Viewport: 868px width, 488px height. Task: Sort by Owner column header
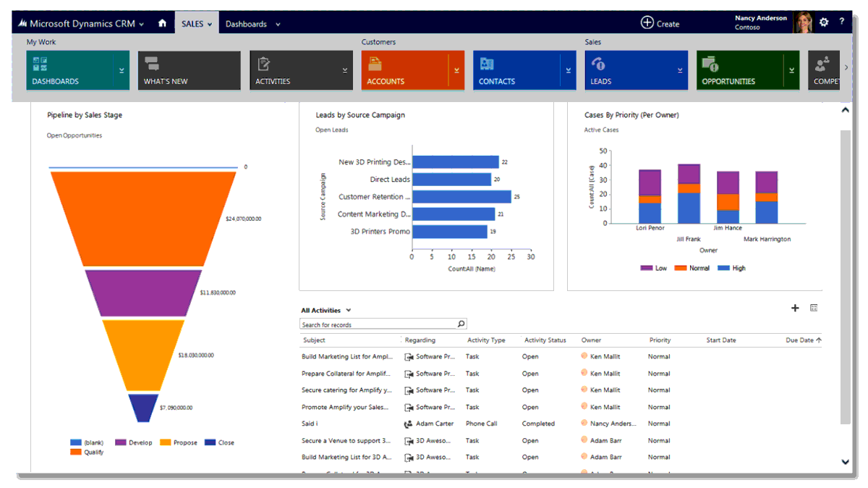point(591,340)
